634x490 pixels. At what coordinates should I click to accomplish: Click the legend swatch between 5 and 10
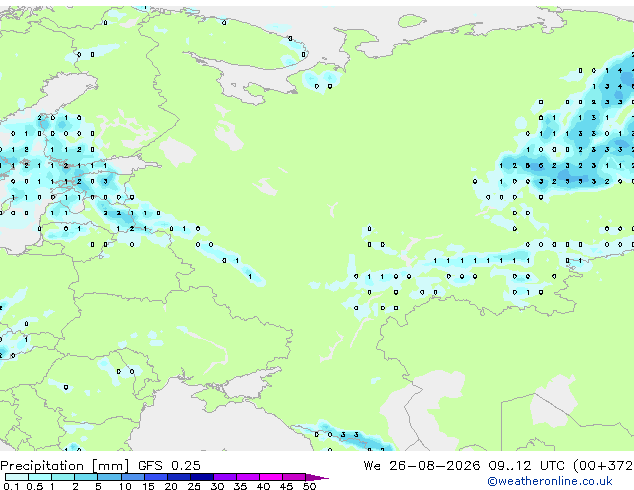pos(109,477)
